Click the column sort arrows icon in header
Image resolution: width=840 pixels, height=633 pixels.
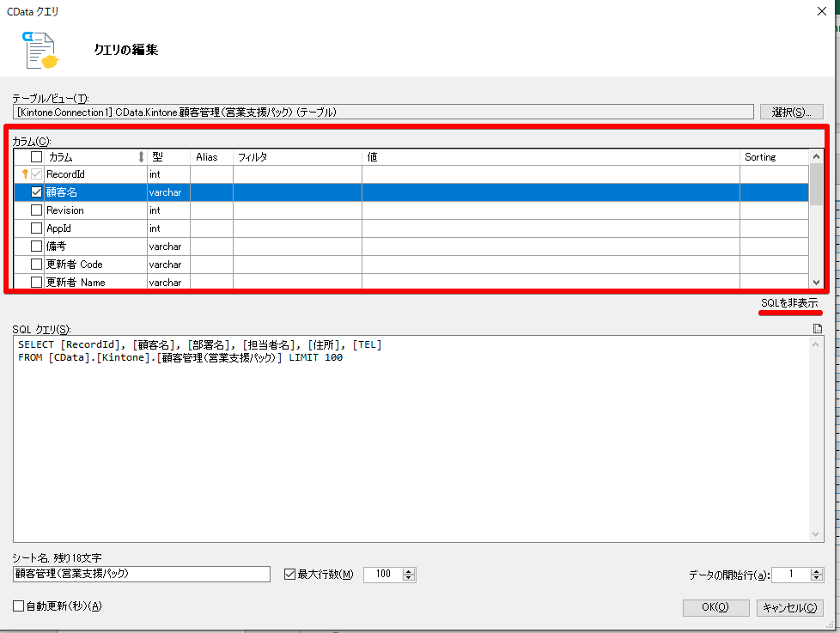tap(141, 157)
